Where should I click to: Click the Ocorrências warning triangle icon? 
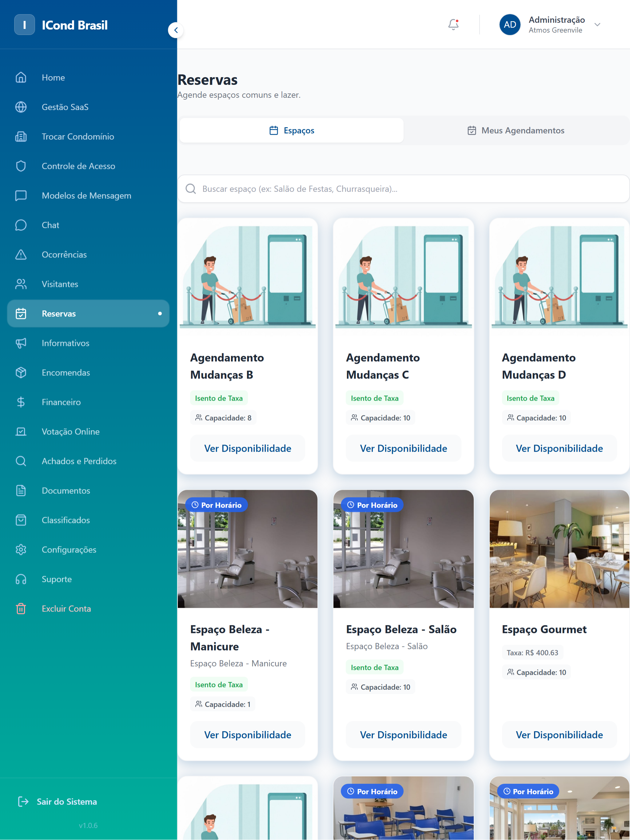[x=21, y=255]
